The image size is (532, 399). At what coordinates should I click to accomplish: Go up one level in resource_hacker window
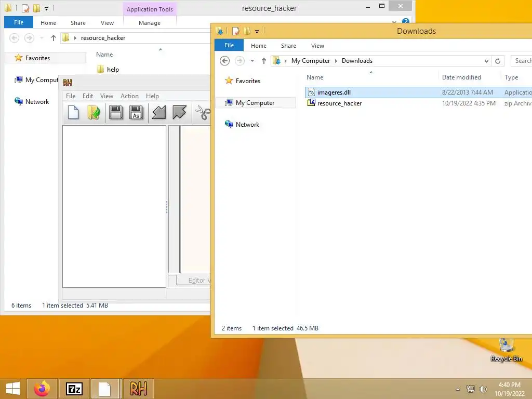pyautogui.click(x=54, y=37)
